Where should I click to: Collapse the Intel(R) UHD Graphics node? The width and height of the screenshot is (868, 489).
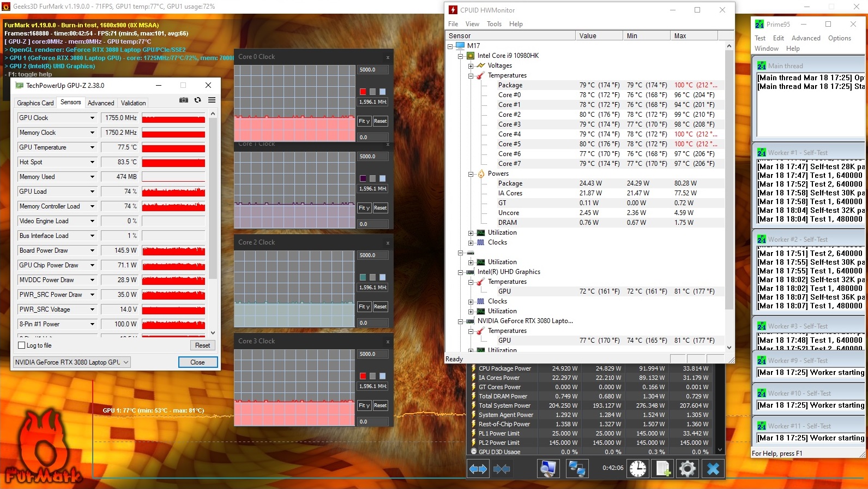point(460,272)
